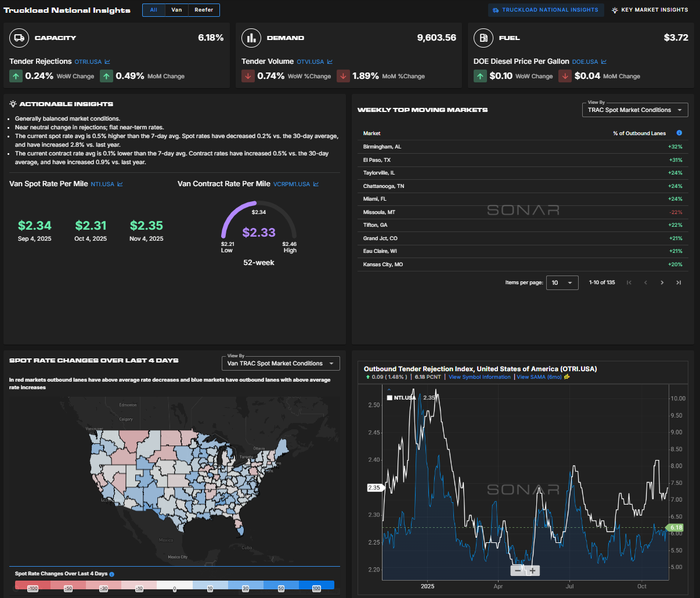Zoom out of the chart with minus button
The width and height of the screenshot is (700, 598).
tap(518, 571)
